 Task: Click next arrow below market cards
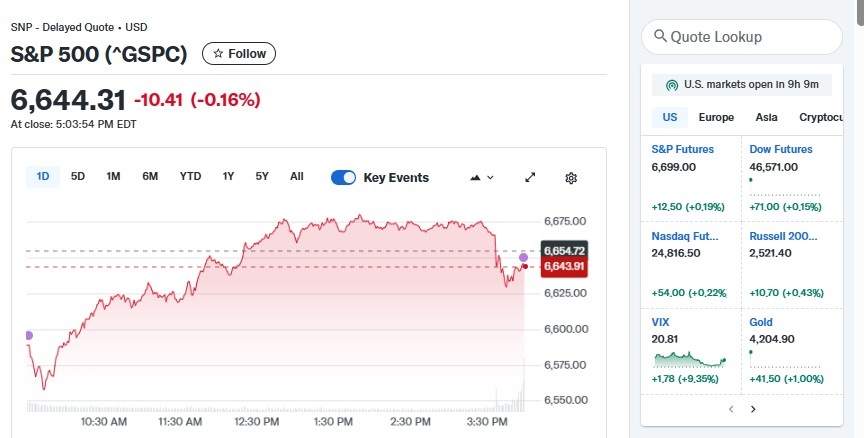pyautogui.click(x=753, y=409)
